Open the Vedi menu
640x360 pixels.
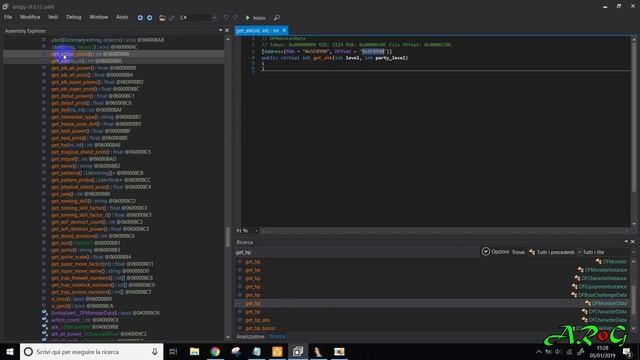click(x=53, y=17)
